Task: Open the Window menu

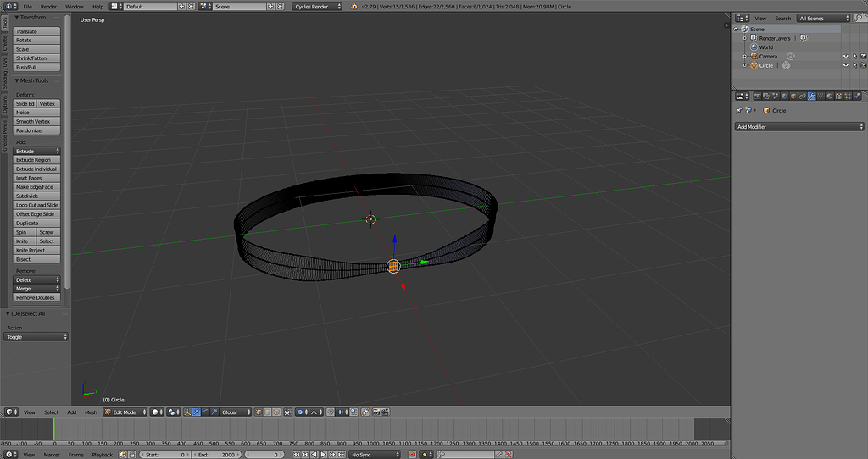Action: (x=75, y=7)
